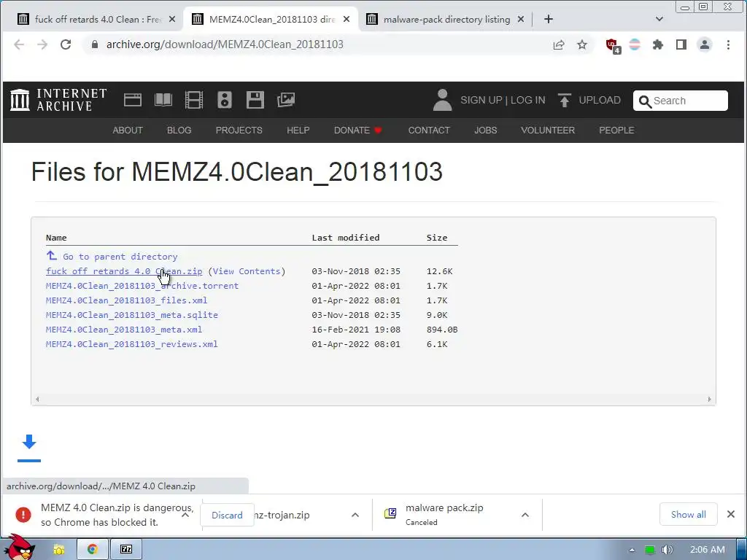This screenshot has height=560, width=747.
Task: Open the HELP menu item
Action: [298, 130]
